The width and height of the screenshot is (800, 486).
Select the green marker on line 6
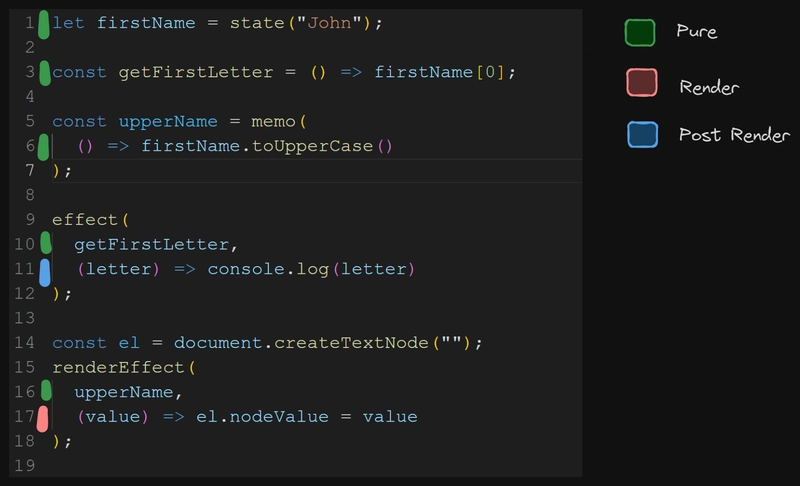43,147
